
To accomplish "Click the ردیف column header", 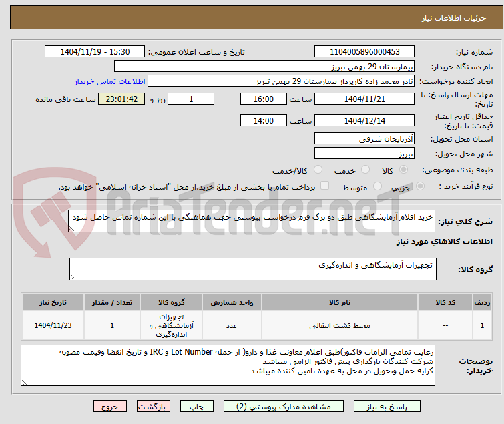I will [x=482, y=302].
